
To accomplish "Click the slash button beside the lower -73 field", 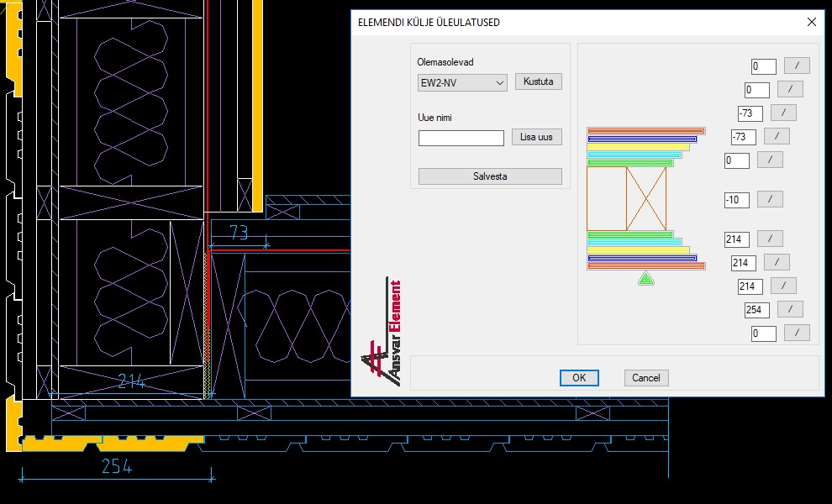I will (x=777, y=136).
